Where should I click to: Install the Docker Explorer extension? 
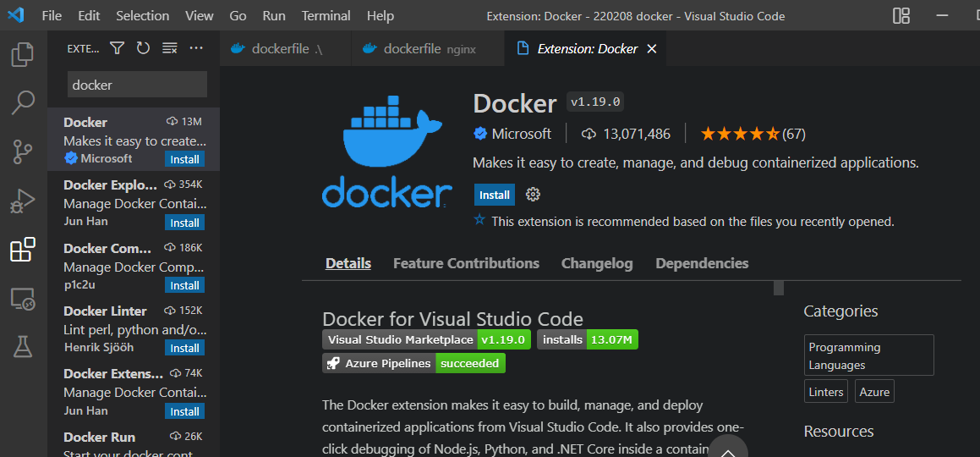(x=185, y=223)
